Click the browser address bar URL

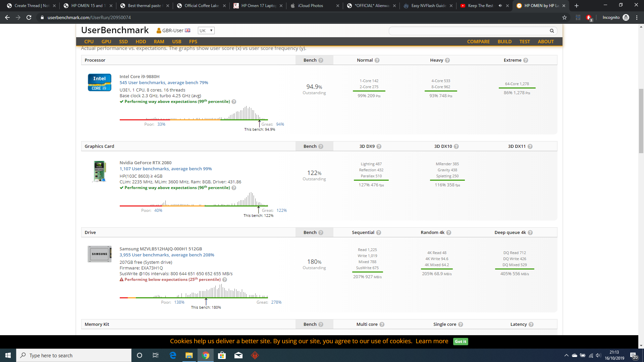point(89,17)
